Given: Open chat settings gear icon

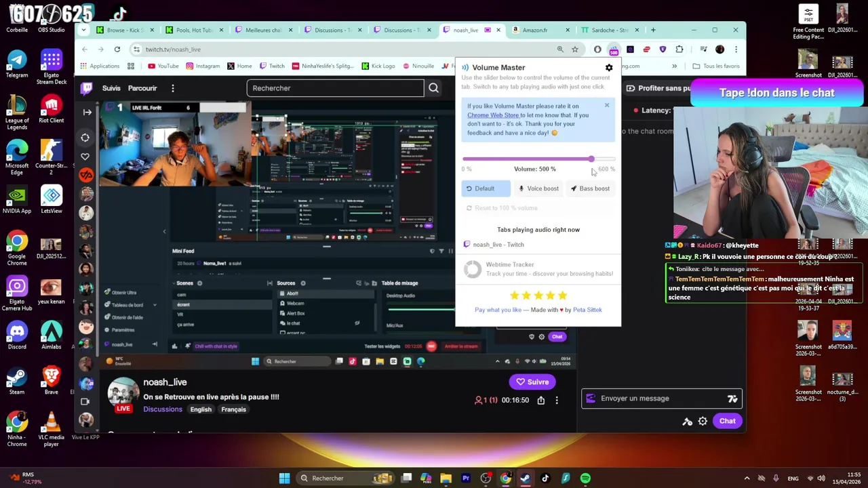Looking at the screenshot, I should point(703,422).
